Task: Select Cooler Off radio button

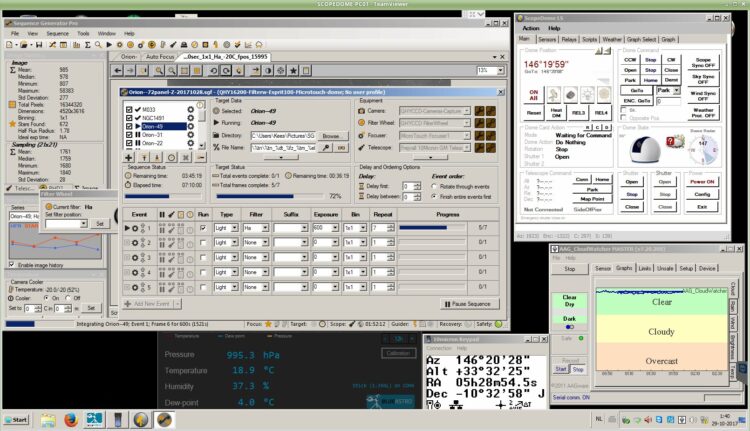Action: [x=67, y=298]
